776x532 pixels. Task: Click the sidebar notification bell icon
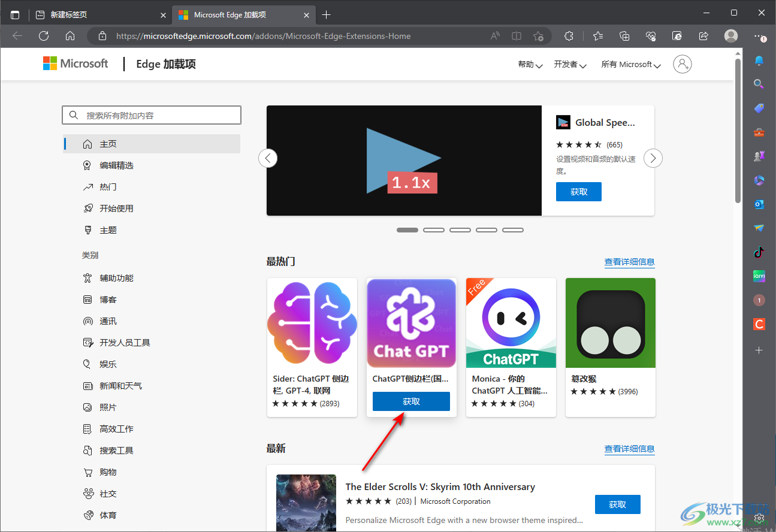(x=759, y=61)
